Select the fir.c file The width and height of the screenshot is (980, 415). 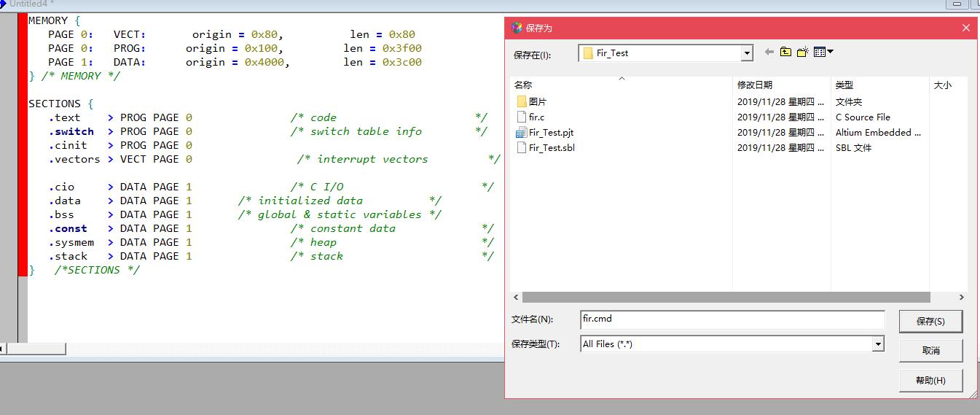tap(536, 117)
